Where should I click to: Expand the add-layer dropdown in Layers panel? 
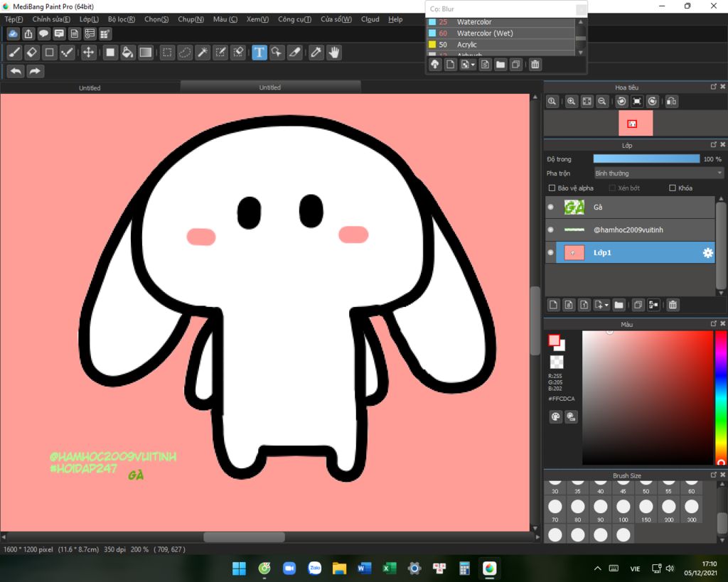tap(601, 305)
